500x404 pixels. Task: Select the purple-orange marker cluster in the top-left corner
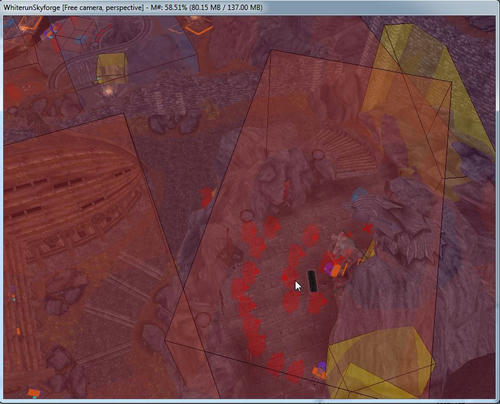click(x=50, y=32)
